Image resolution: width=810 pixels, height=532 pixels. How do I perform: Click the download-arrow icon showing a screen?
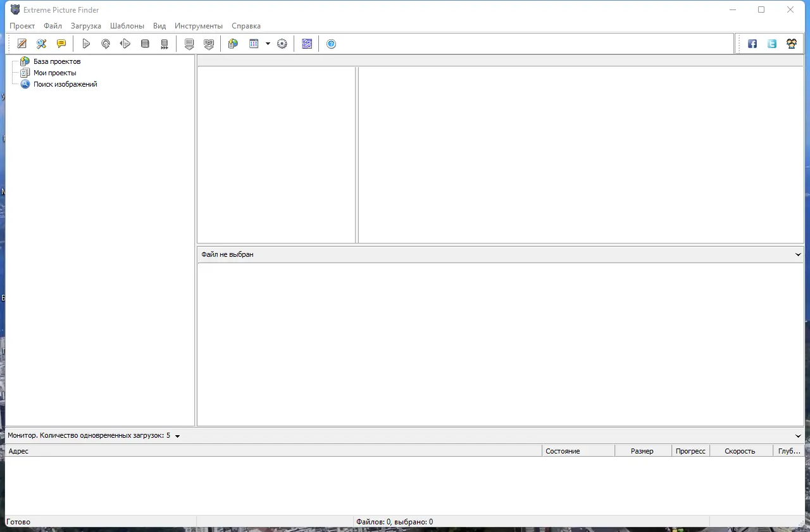[x=209, y=44]
